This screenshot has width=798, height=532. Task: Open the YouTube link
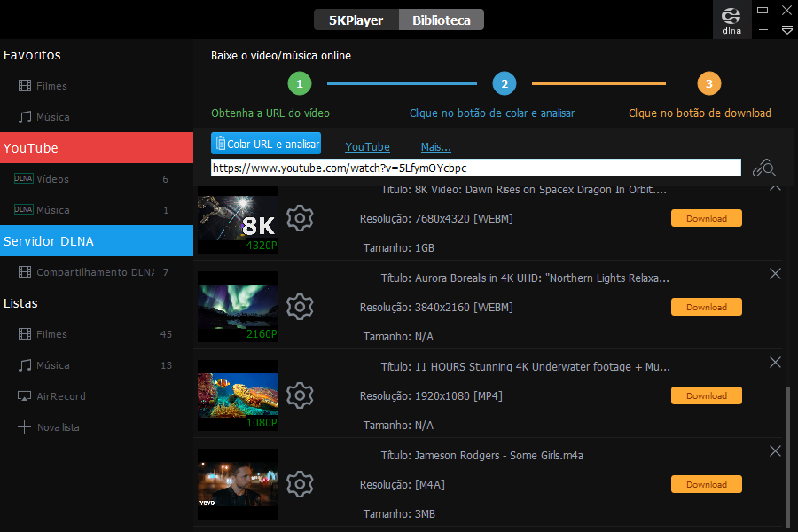click(x=367, y=147)
